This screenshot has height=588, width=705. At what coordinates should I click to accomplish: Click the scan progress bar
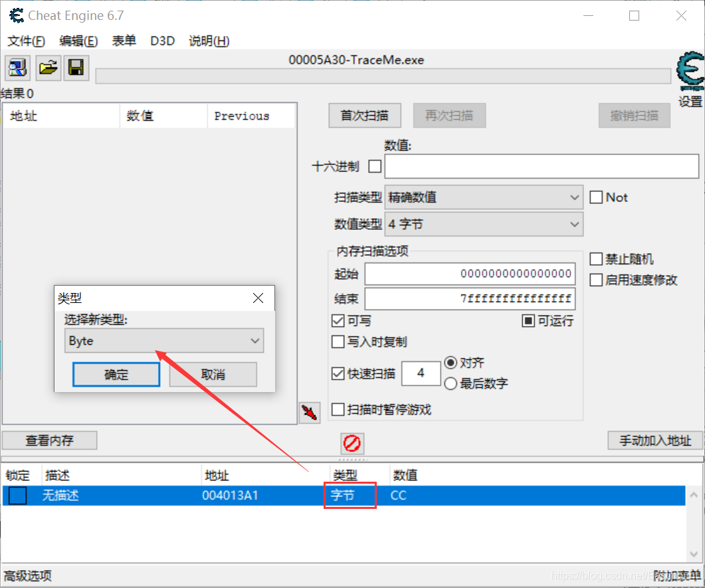[383, 76]
